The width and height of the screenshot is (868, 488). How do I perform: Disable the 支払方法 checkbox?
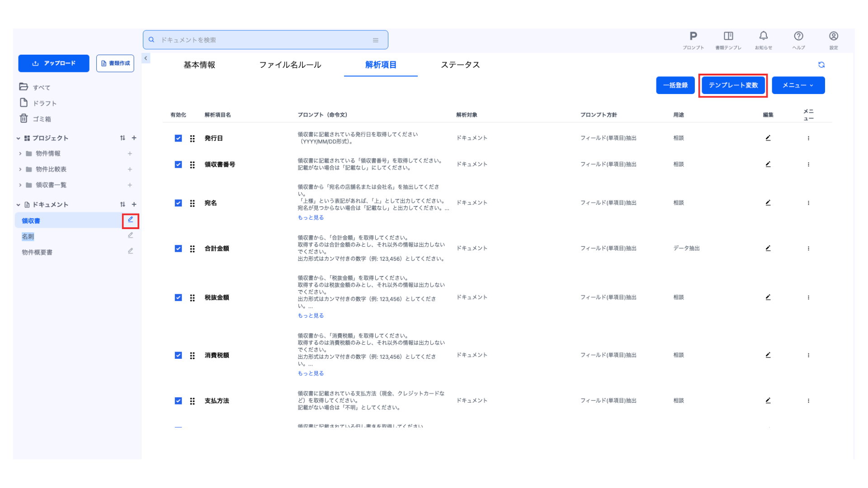[178, 401]
